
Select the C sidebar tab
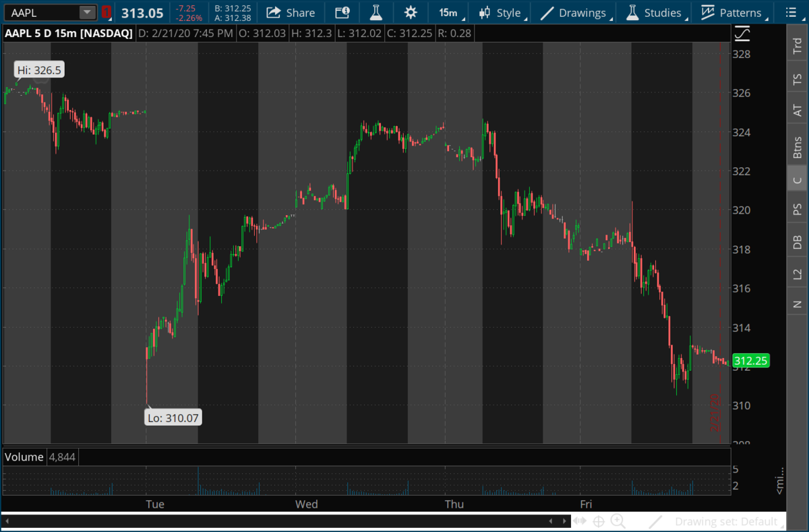[797, 179]
